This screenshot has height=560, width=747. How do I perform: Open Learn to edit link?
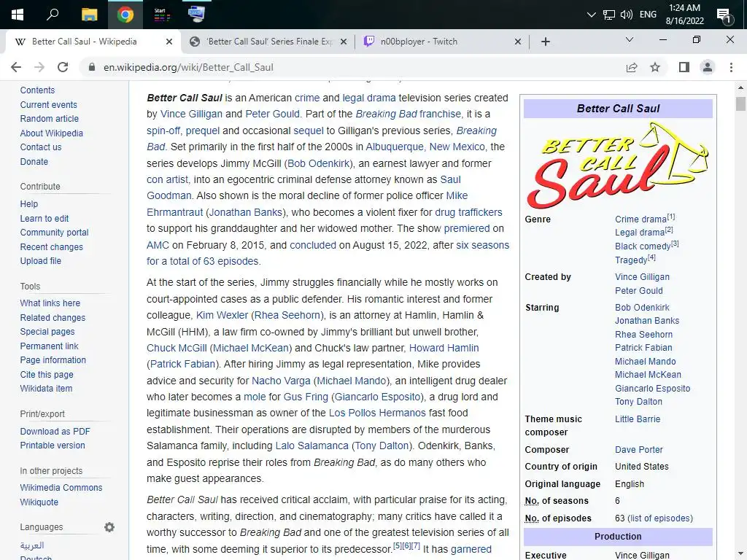[x=44, y=218]
